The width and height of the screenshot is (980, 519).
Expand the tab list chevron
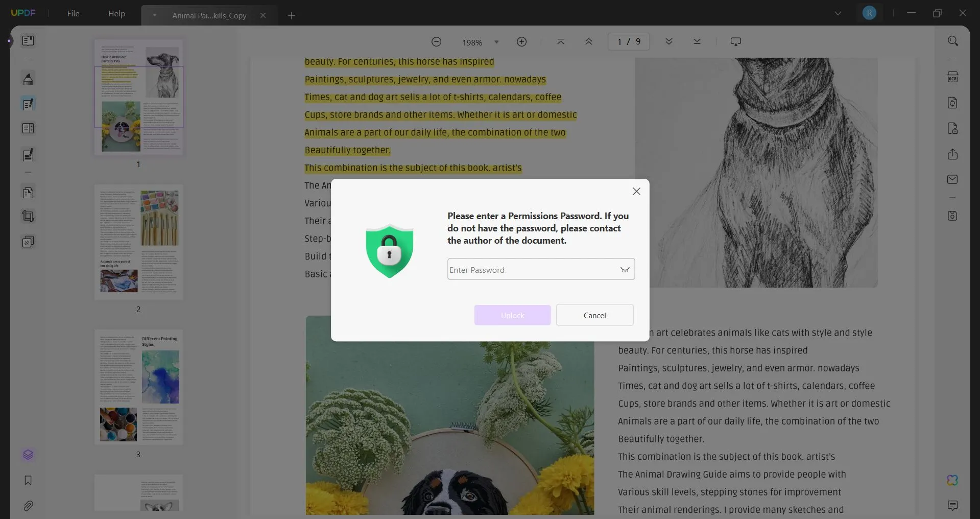pyautogui.click(x=838, y=13)
